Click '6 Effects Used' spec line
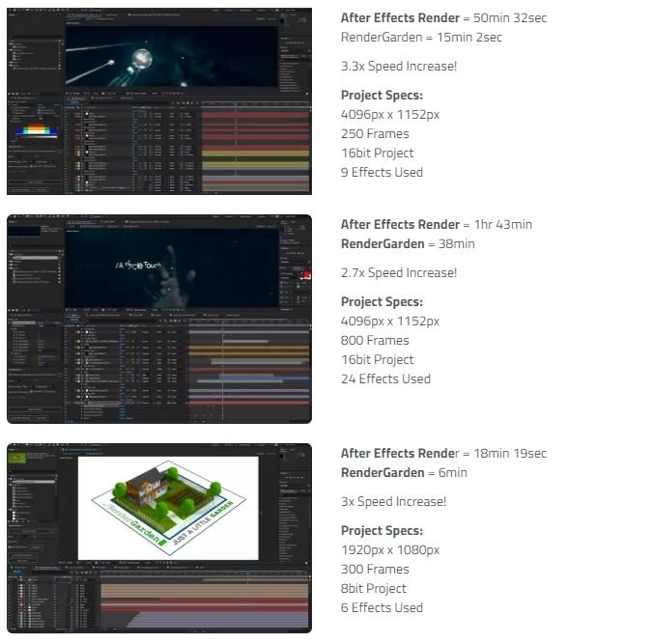The height and width of the screenshot is (644, 652). (382, 607)
